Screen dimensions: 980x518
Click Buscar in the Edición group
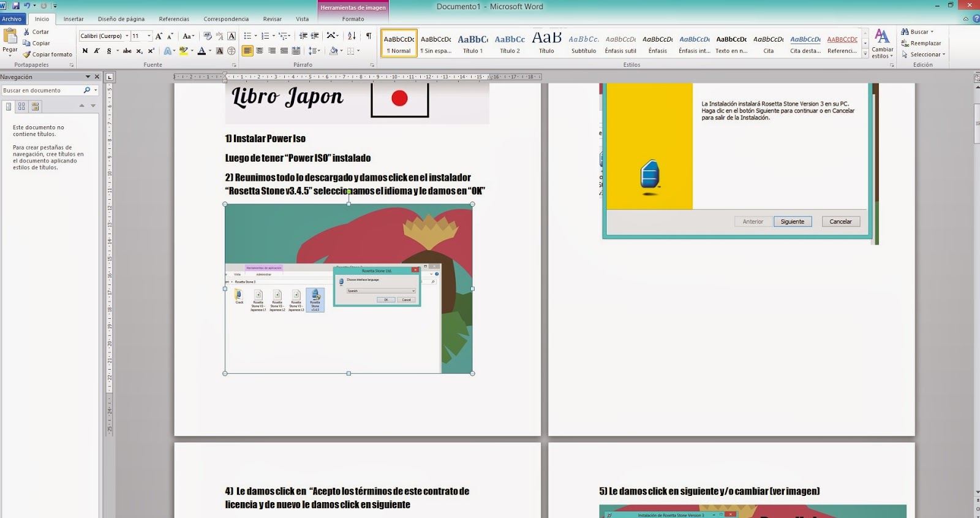(918, 32)
